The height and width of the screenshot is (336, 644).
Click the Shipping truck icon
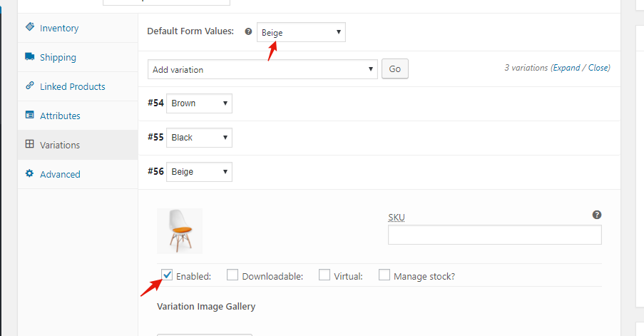coord(29,56)
